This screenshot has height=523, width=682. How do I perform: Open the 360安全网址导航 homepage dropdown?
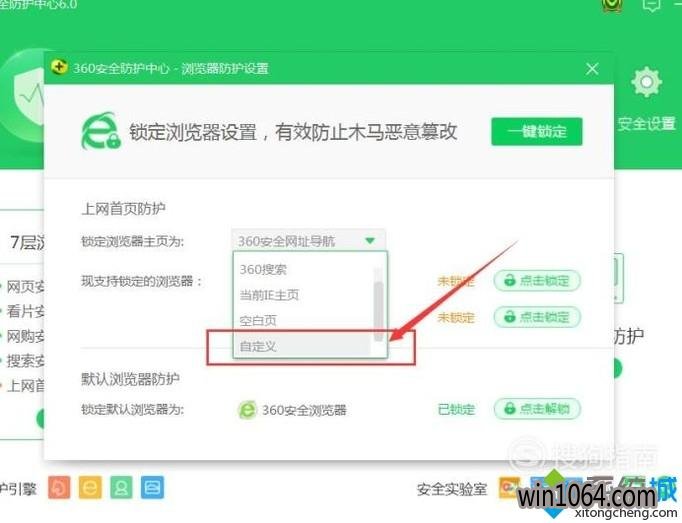click(x=309, y=241)
